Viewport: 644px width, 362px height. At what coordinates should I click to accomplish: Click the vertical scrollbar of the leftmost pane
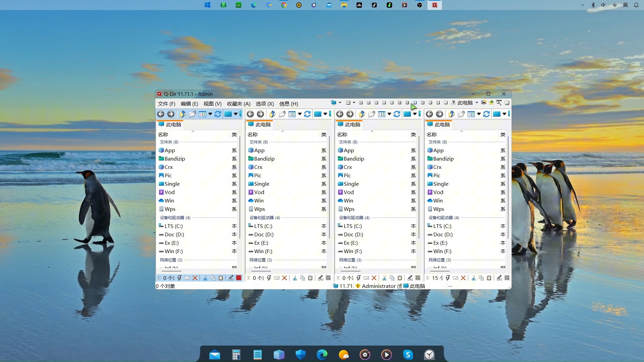240,188
